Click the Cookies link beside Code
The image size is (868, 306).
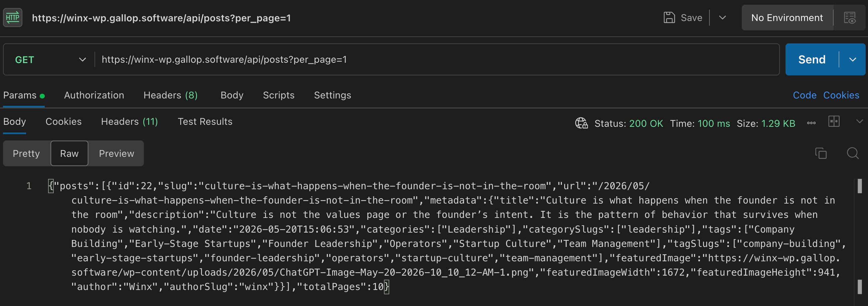(841, 95)
